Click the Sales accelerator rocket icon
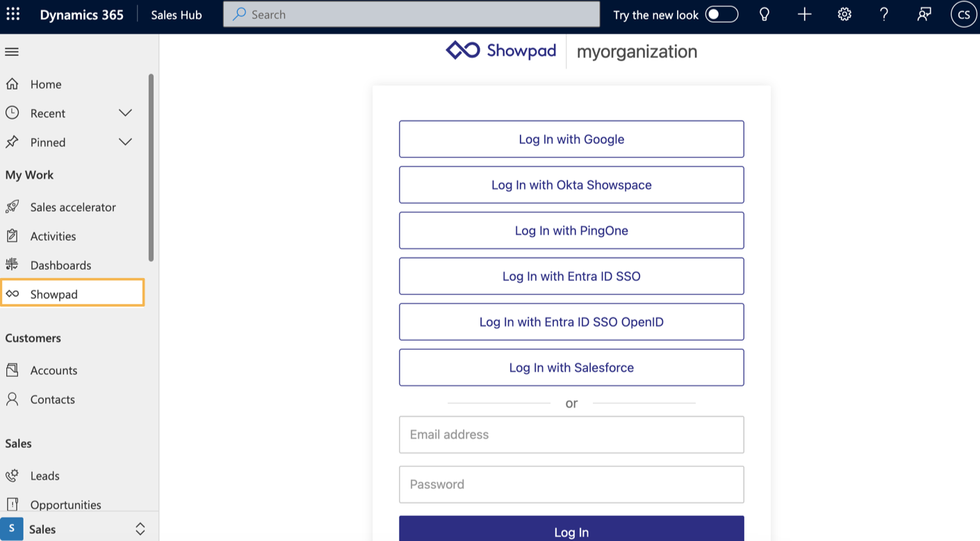This screenshot has height=541, width=980. click(12, 207)
